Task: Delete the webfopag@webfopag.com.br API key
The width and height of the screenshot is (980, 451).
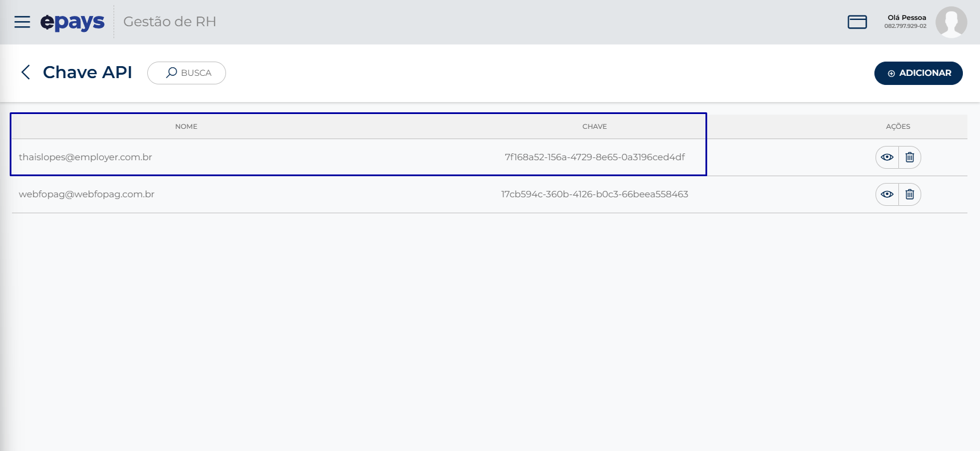Action: (x=910, y=194)
